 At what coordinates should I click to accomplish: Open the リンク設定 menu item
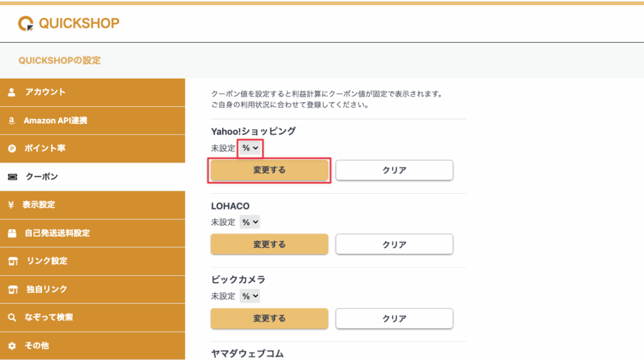point(47,261)
